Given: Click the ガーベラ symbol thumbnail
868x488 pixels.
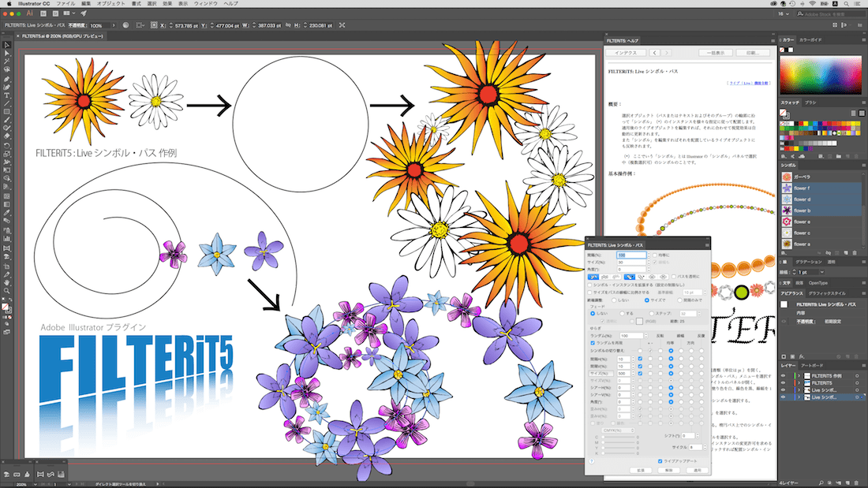Looking at the screenshot, I should point(787,177).
